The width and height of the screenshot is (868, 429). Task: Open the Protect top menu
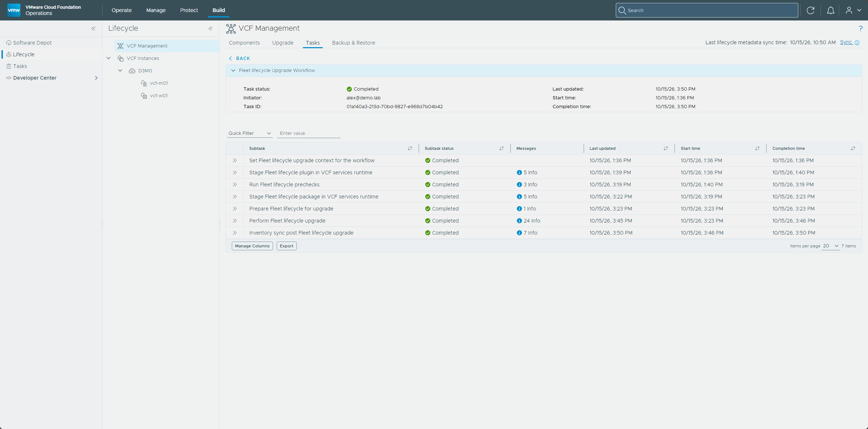coord(189,10)
